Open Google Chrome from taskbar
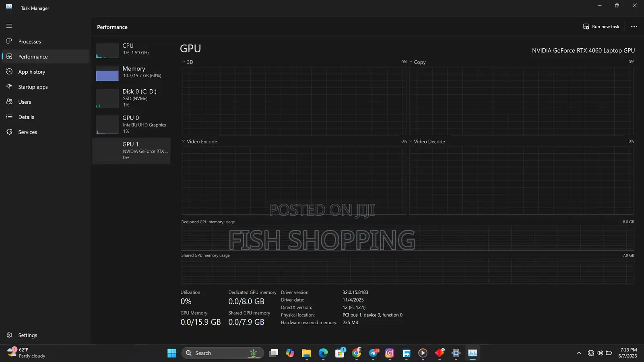Screen dimensions: 644x362 pyautogui.click(x=357, y=353)
